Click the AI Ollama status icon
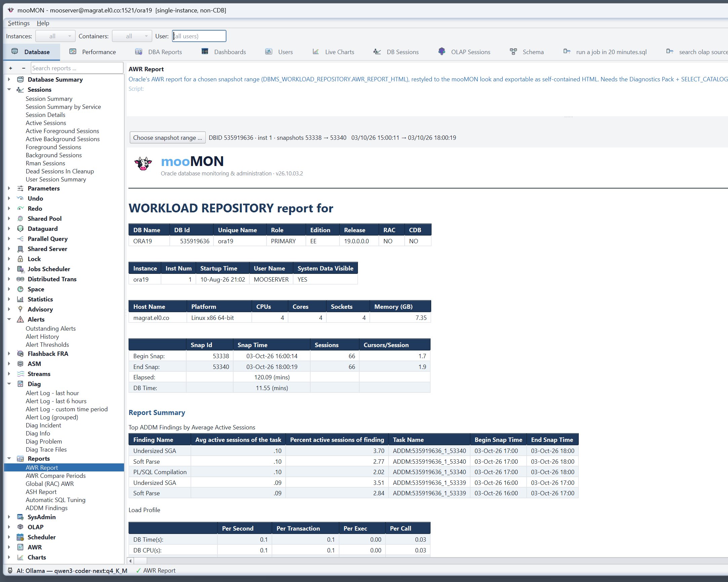 (x=10, y=571)
